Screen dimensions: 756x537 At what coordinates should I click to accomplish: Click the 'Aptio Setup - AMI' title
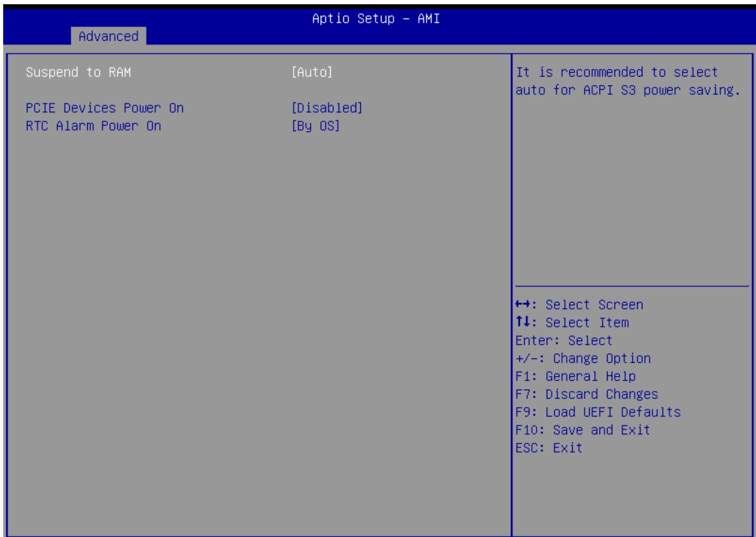pos(376,18)
